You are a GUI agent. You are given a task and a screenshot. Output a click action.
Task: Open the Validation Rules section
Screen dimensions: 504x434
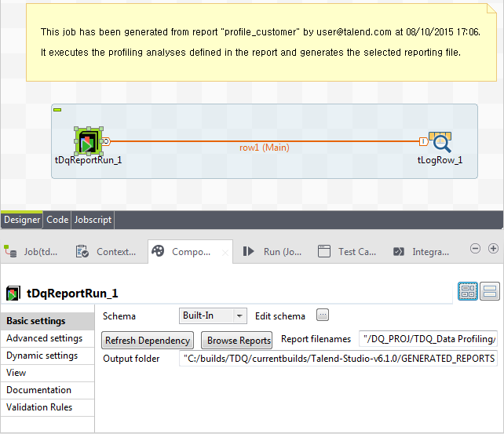47,407
